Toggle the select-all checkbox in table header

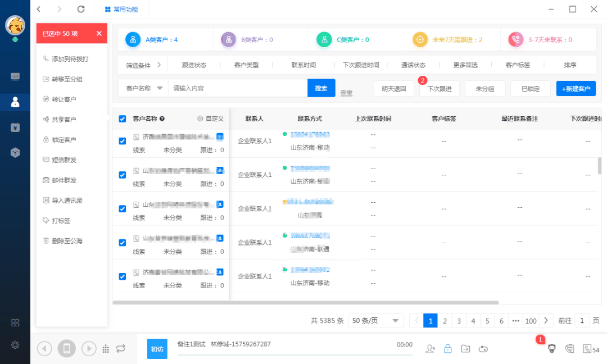123,119
